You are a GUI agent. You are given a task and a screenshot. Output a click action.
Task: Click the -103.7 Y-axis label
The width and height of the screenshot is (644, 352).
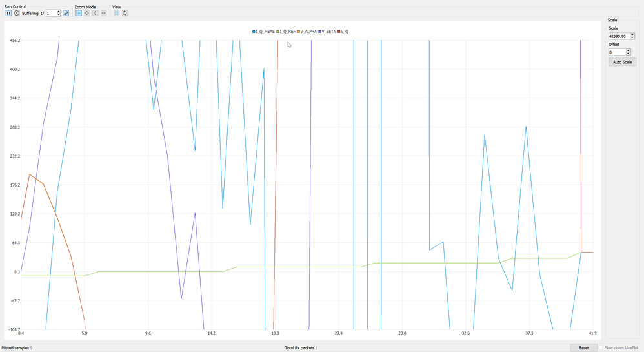pos(14,330)
